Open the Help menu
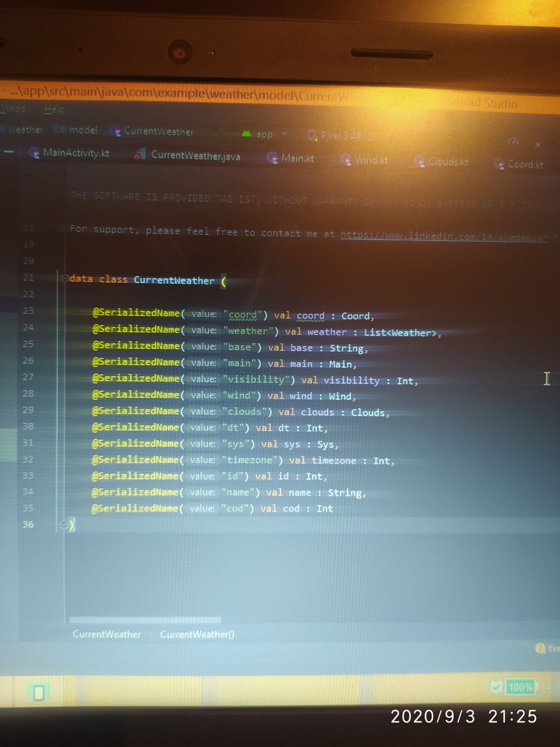Screen dimensions: 560x747 click(54, 109)
